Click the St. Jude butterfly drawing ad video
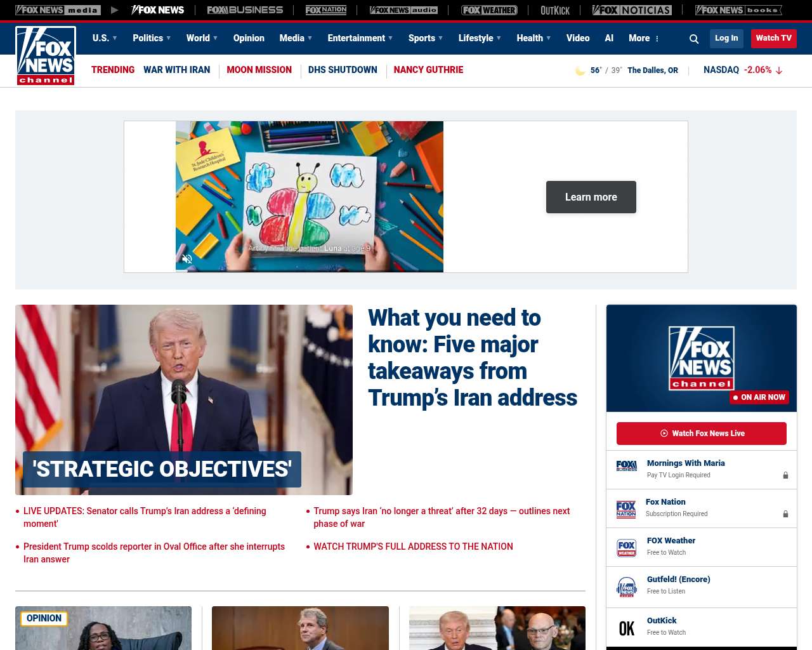This screenshot has width=812, height=650. (x=310, y=196)
